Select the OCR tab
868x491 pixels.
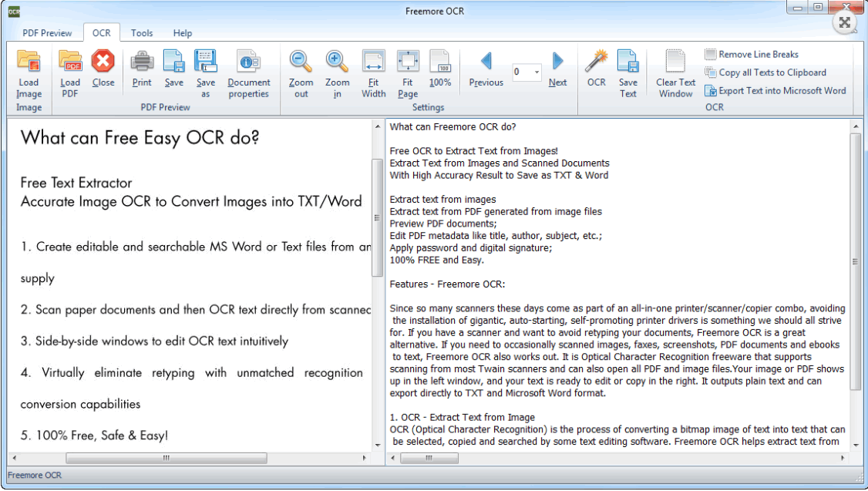click(101, 33)
